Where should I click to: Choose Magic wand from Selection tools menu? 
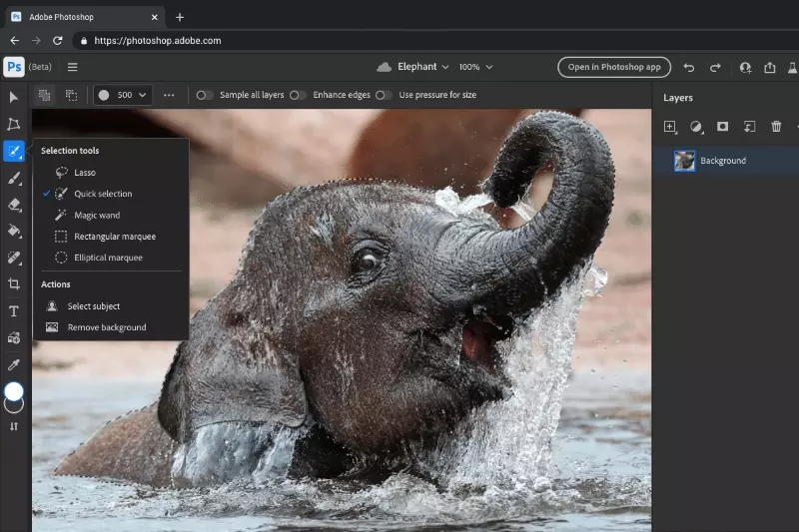click(97, 216)
